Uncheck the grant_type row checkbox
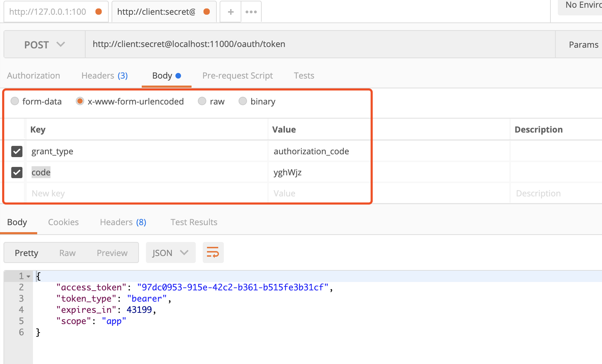Screen dimensions: 602x364 coord(17,151)
